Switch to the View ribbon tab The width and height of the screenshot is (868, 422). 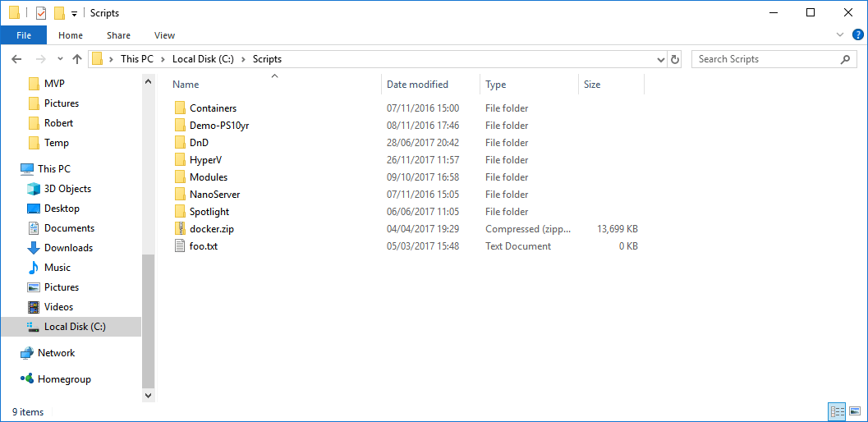click(x=164, y=34)
